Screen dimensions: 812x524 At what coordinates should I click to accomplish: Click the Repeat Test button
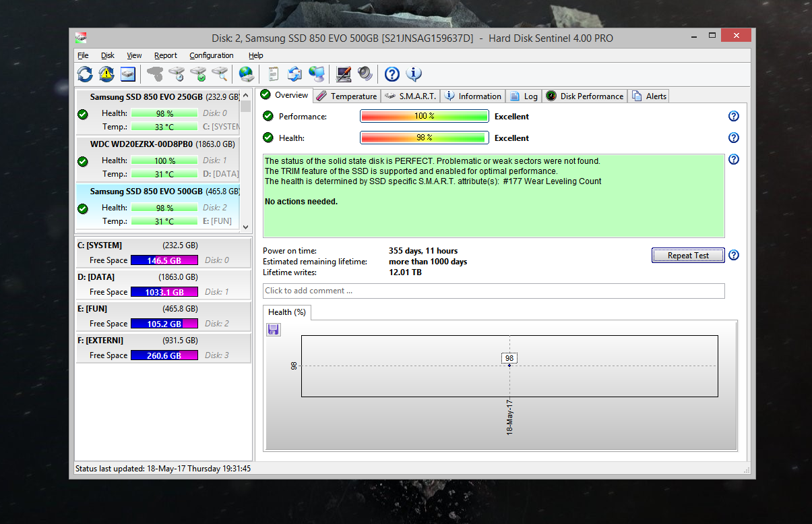(688, 256)
